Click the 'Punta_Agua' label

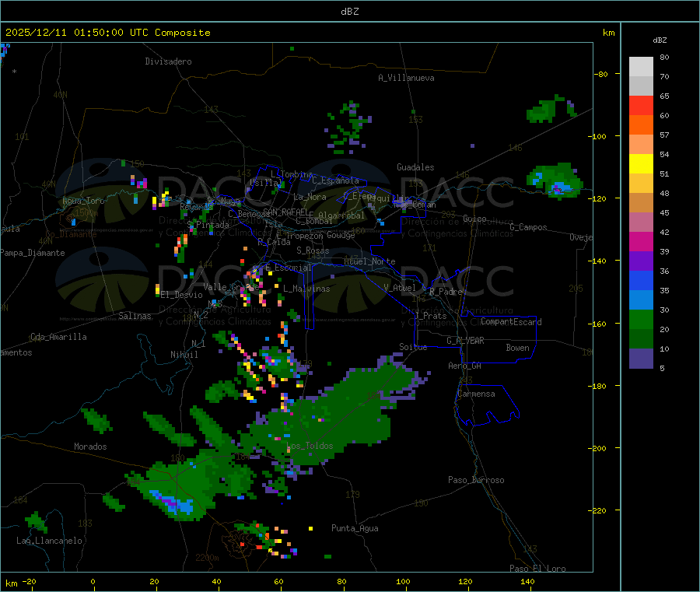click(x=355, y=528)
